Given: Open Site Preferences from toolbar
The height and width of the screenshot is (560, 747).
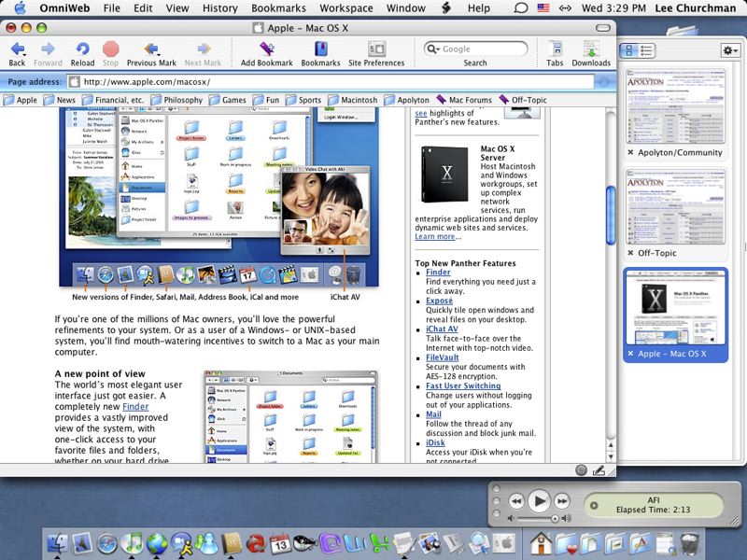Looking at the screenshot, I should pos(376,49).
